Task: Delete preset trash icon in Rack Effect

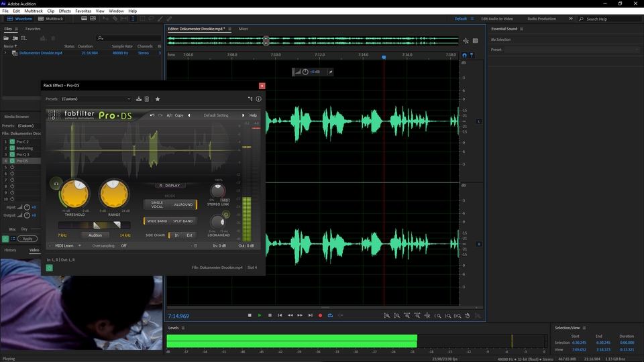Action: (x=147, y=99)
